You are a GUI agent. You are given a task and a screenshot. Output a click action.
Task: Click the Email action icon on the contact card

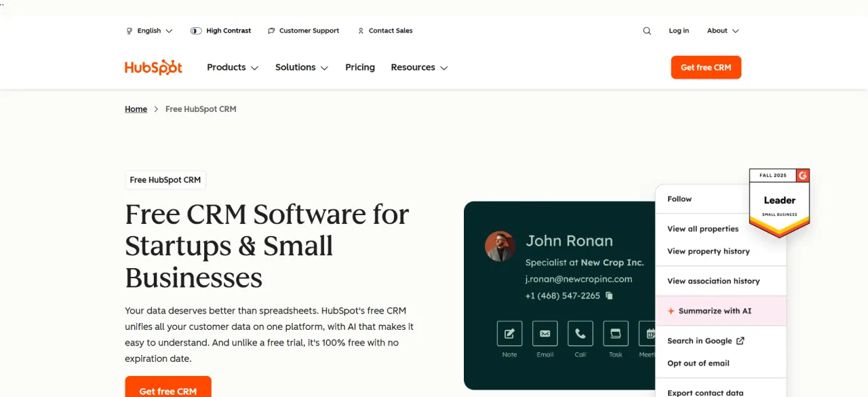545,334
